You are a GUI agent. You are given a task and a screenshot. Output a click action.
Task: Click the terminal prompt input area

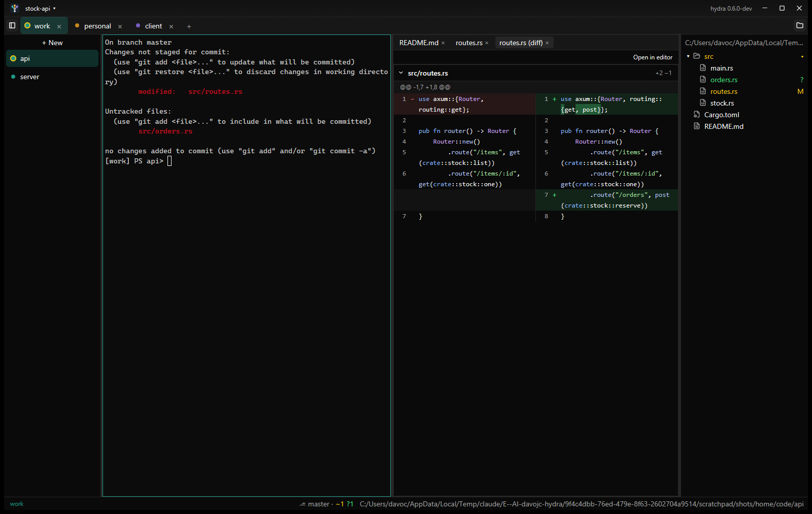tap(170, 161)
